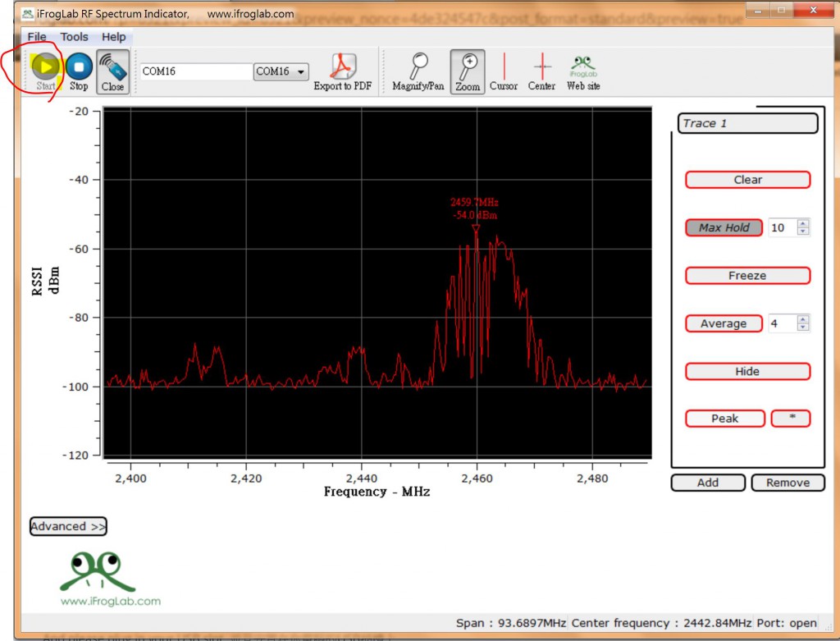Viewport: 840px width, 641px height.
Task: Decrease the Average count with down arrow
Action: coord(803,327)
